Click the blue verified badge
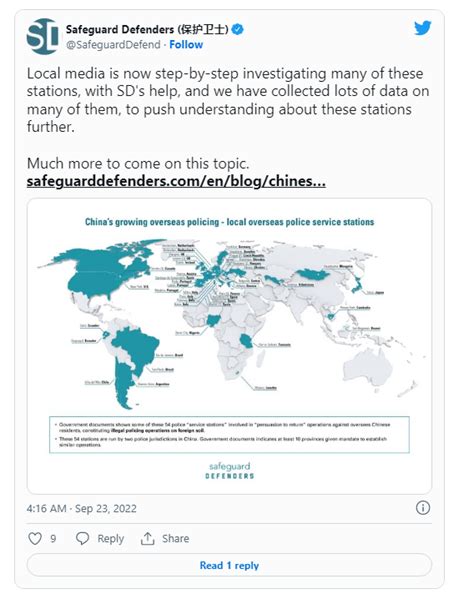Screen dimensions: 474x594 238,29
